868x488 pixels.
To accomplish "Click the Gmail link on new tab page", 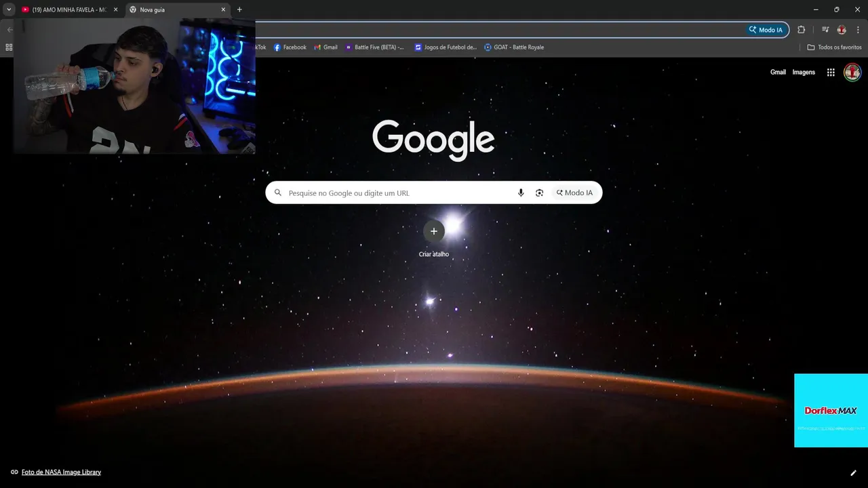I will pyautogui.click(x=778, y=73).
